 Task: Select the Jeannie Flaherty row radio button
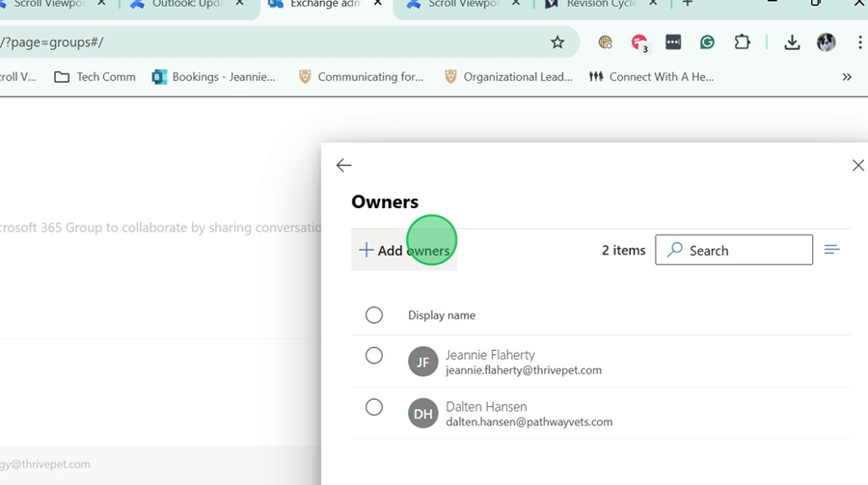coord(374,356)
